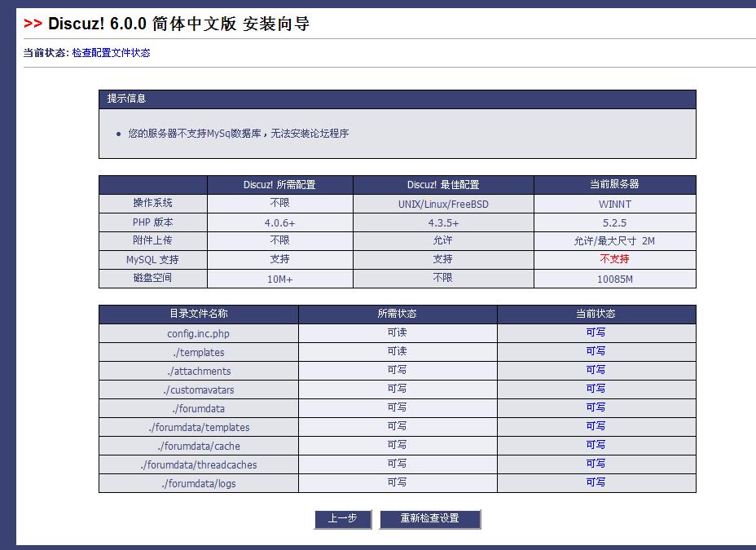
Task: Click the Discuz! 所需配置 column header
Action: [x=280, y=185]
